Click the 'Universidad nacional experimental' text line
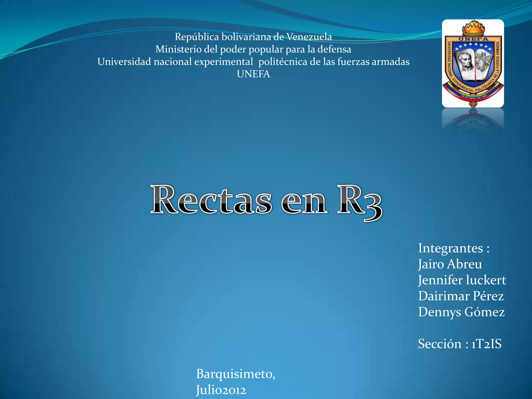Screen dimensions: 532x399 pyautogui.click(x=253, y=62)
